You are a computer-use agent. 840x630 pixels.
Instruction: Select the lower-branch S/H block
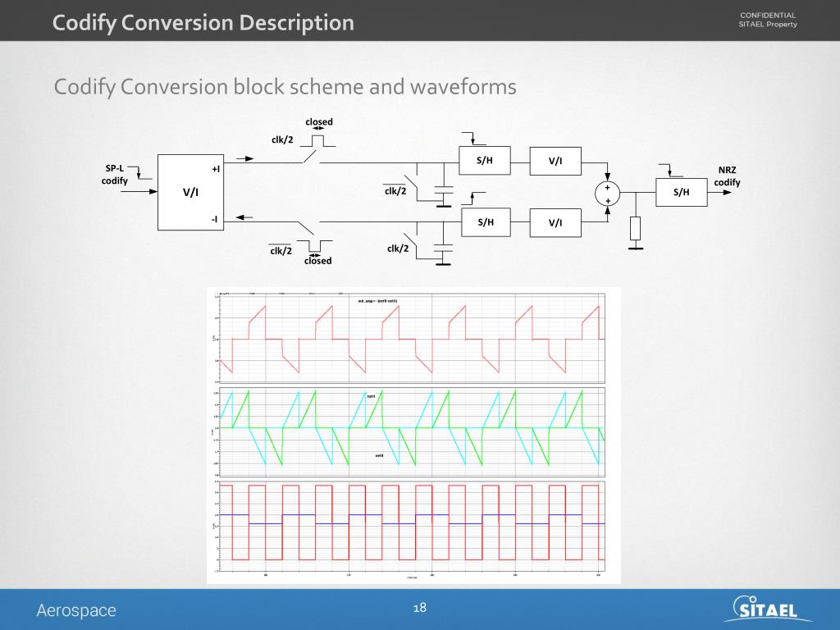tap(486, 222)
